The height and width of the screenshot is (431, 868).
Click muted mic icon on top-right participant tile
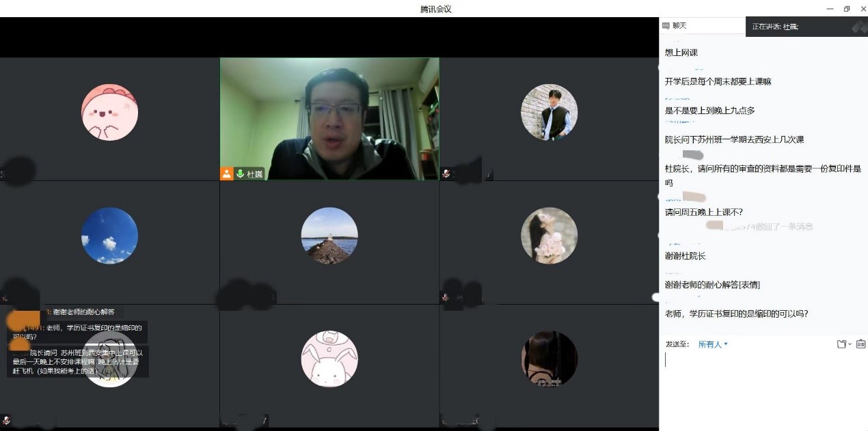[x=446, y=174]
